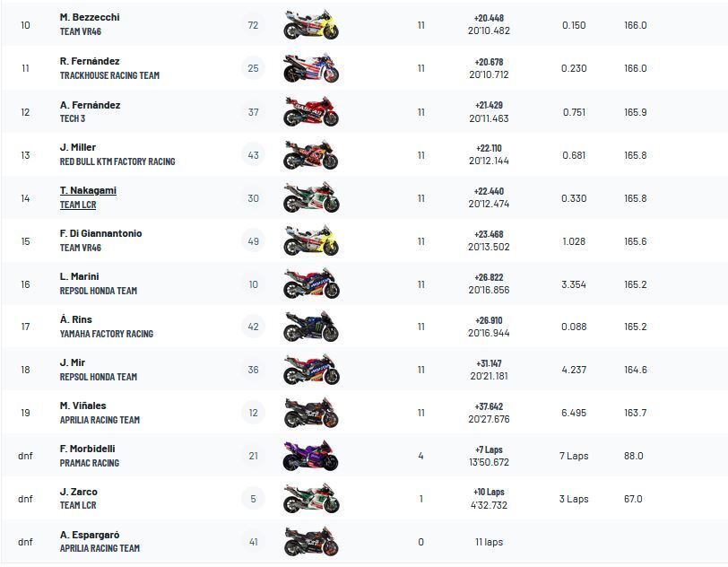Click M. Bezzecchi's yellow VR46 bike image
Viewport: 728px width, 567px height.
pyautogui.click(x=311, y=25)
